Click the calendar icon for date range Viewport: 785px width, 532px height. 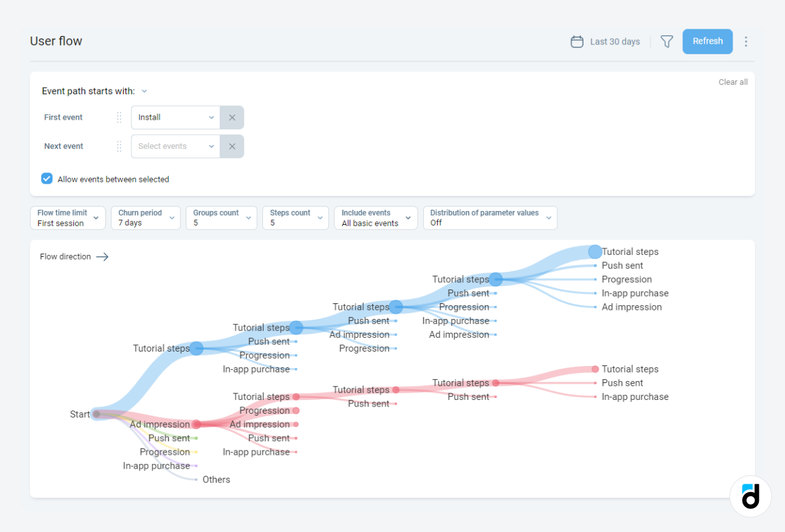tap(577, 41)
